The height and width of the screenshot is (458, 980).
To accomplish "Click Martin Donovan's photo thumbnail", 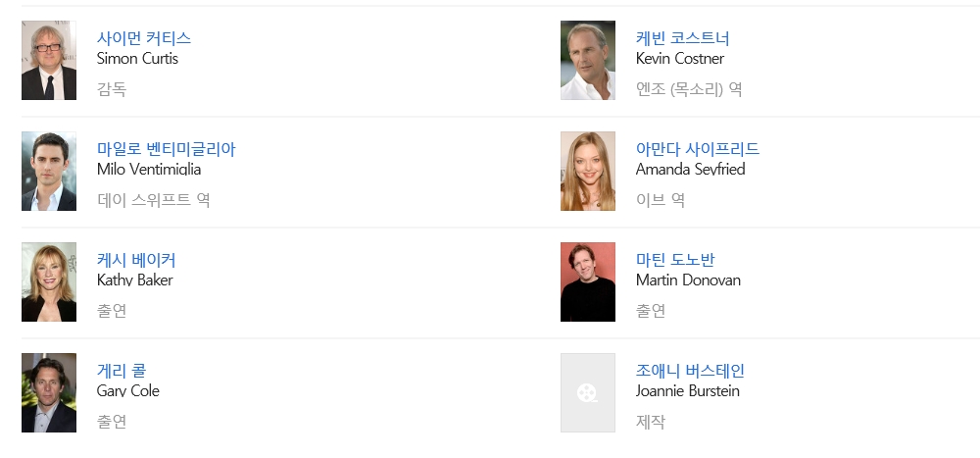I will point(588,282).
